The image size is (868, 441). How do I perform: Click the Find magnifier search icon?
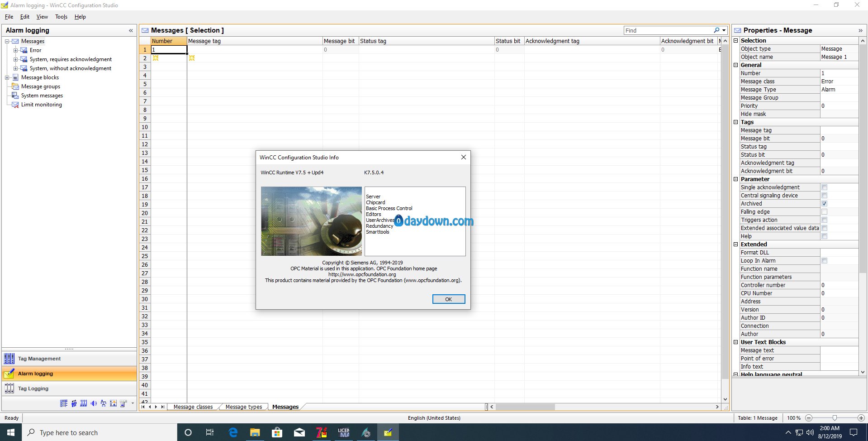pos(716,30)
